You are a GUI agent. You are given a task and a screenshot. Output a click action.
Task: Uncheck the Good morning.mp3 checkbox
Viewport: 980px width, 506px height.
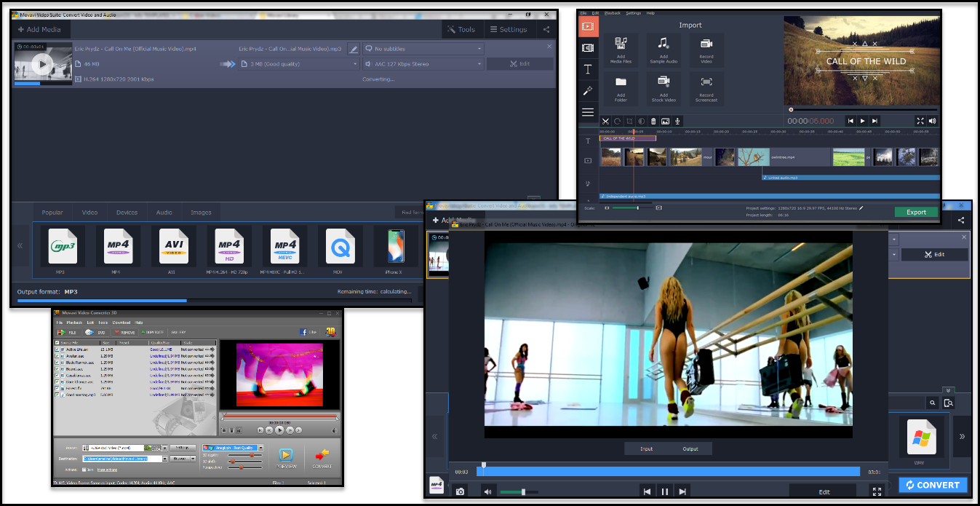tap(57, 395)
